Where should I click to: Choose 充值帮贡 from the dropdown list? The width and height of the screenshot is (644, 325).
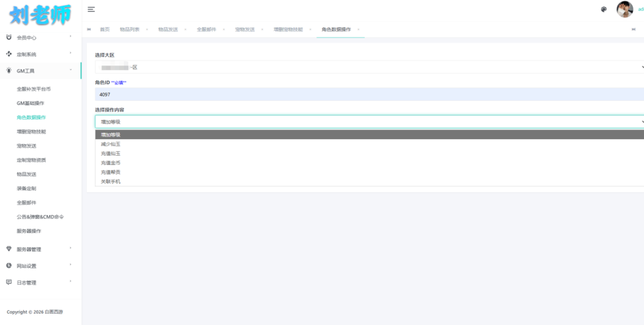369,172
